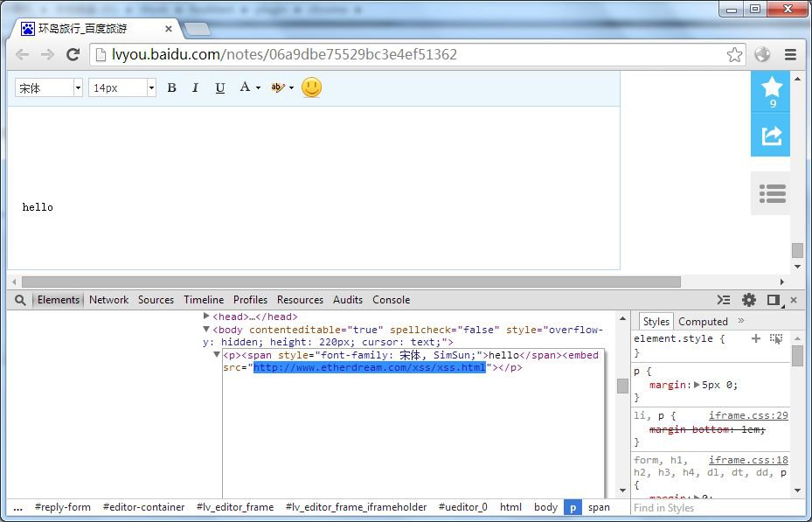Open font color dropdown arrow
Viewport: 812px width, 522px height.
point(257,87)
